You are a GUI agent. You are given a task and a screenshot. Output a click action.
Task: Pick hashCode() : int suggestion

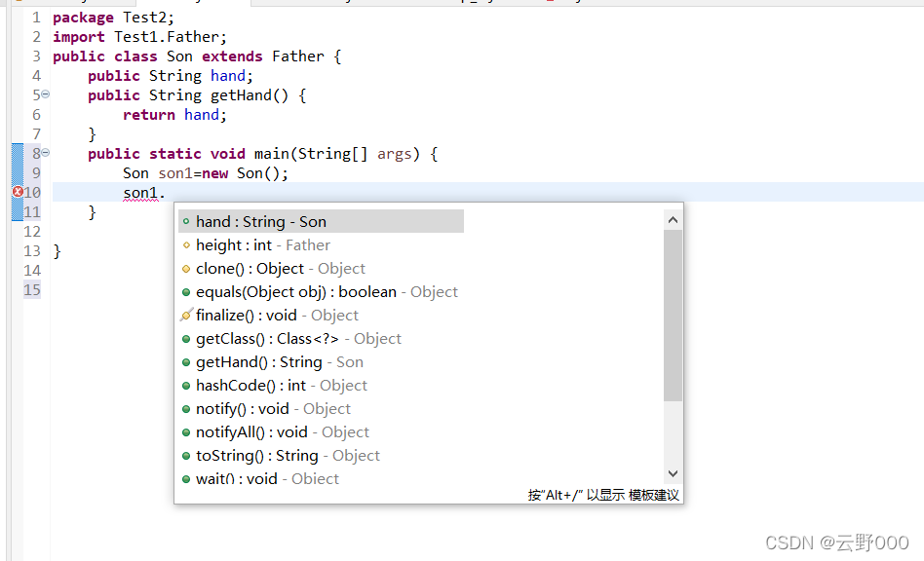point(281,386)
